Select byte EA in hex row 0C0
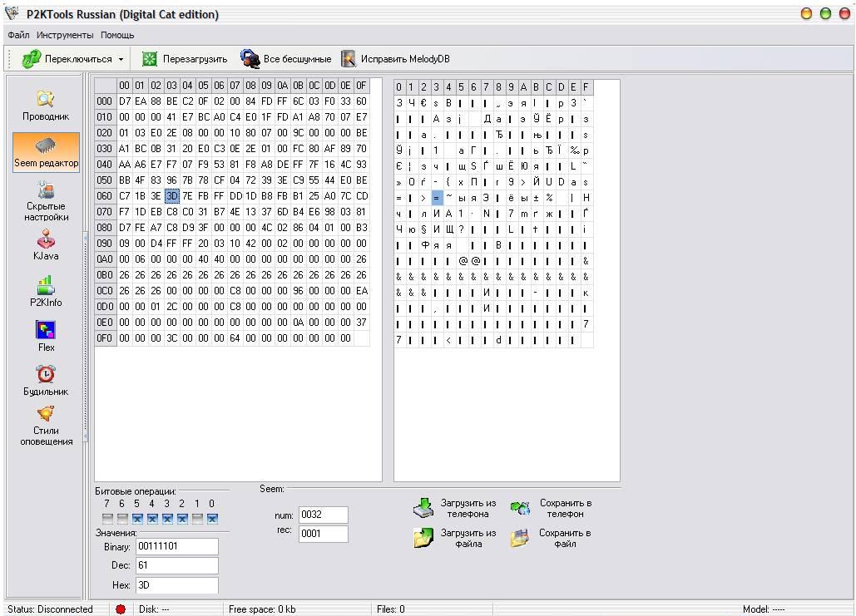 [x=361, y=291]
